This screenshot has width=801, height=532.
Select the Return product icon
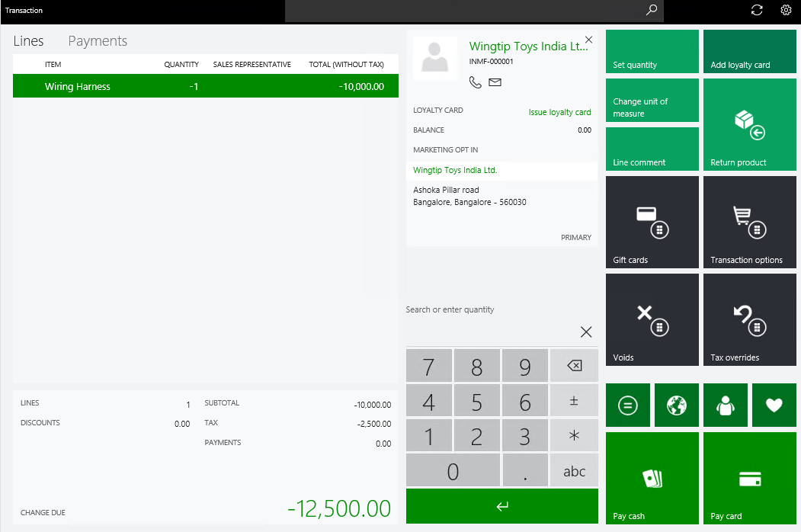click(x=749, y=124)
